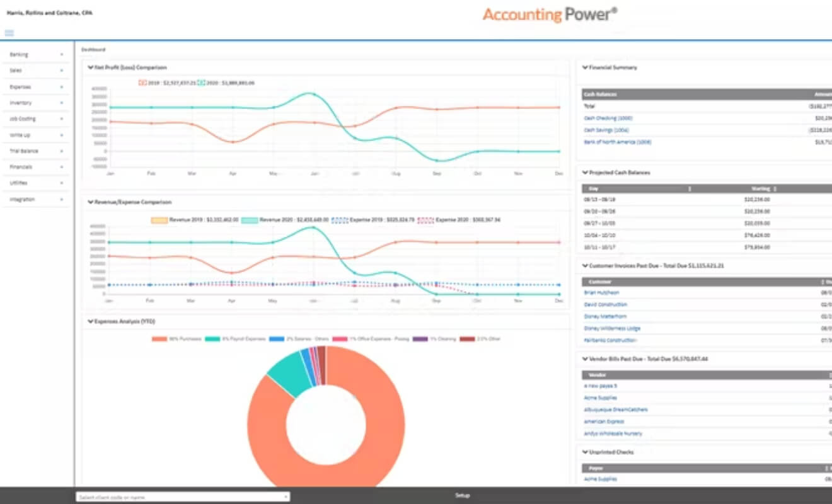Collapse the Expenses Analysis (YTD) panel
The height and width of the screenshot is (504, 832).
[x=91, y=321]
